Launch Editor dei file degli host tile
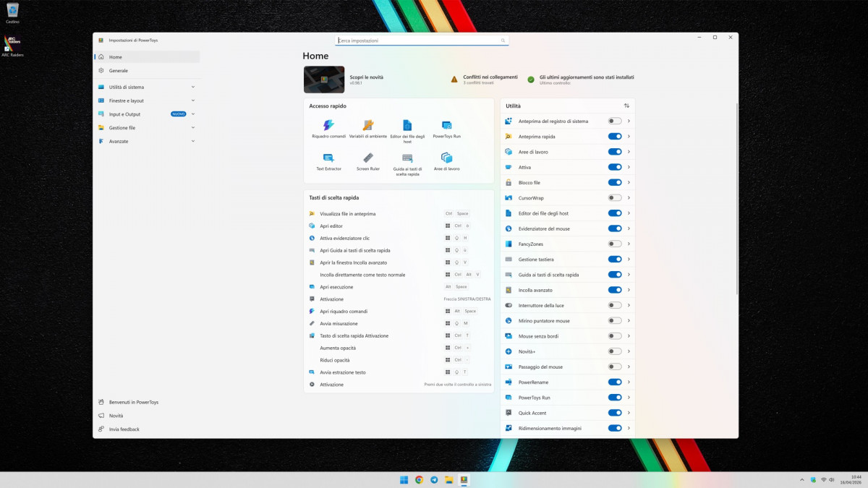The width and height of the screenshot is (868, 488). click(x=407, y=125)
